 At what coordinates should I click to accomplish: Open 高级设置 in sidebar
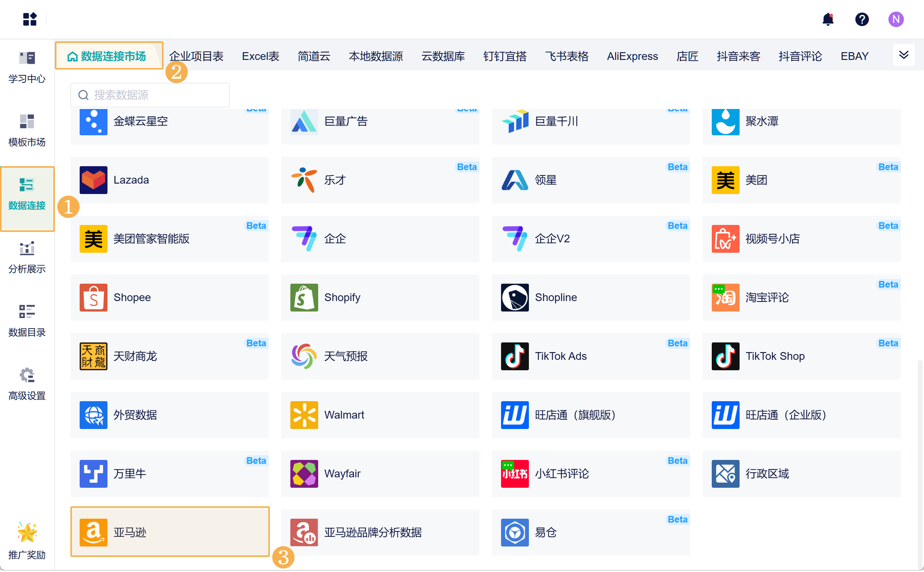point(27,384)
